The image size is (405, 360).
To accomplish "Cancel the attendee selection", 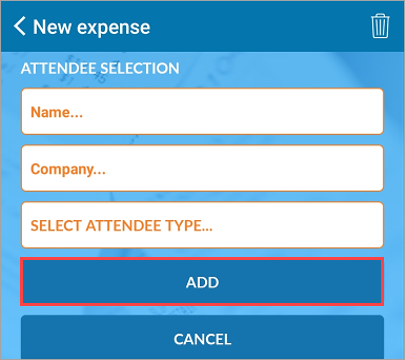I will tap(202, 337).
